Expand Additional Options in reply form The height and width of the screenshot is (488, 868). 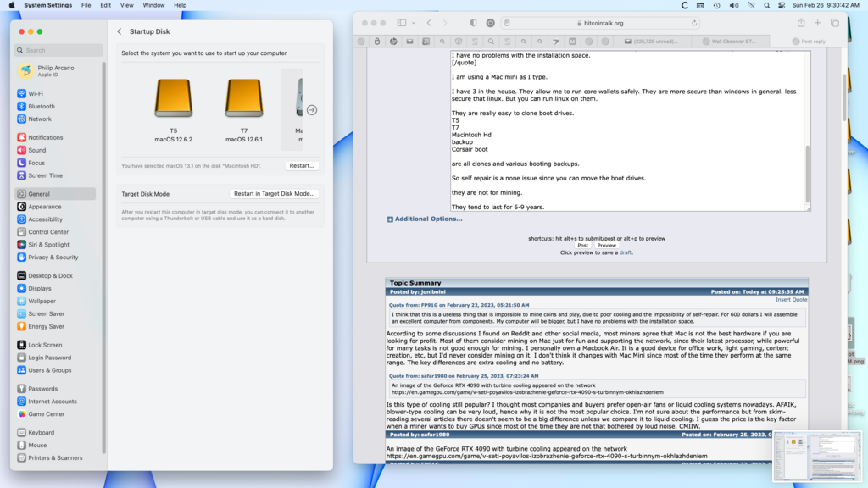[x=425, y=219]
